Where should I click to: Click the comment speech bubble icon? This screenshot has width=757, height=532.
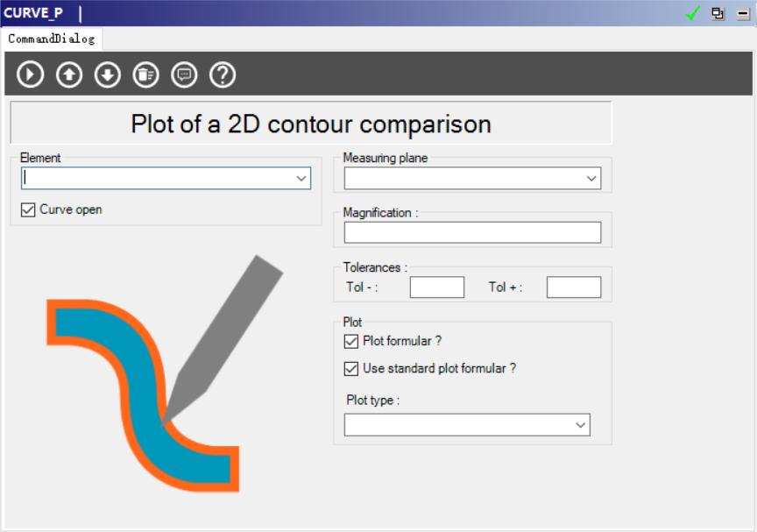pos(184,74)
